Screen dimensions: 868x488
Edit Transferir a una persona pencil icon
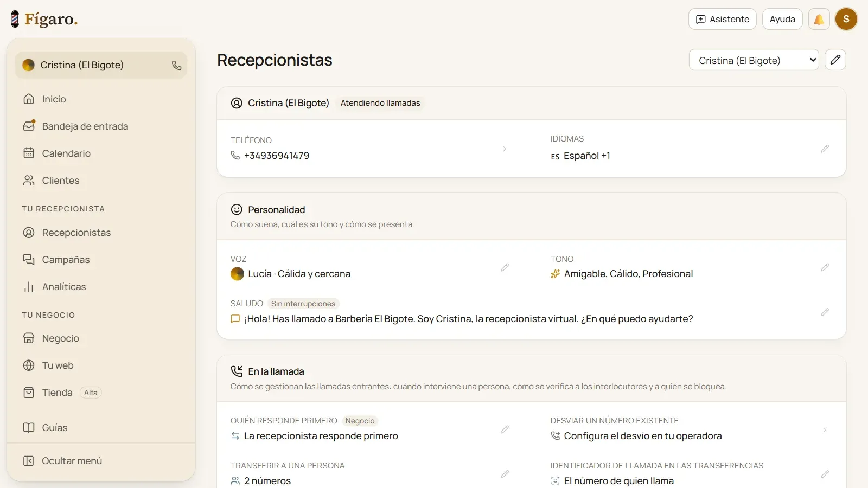tap(505, 474)
